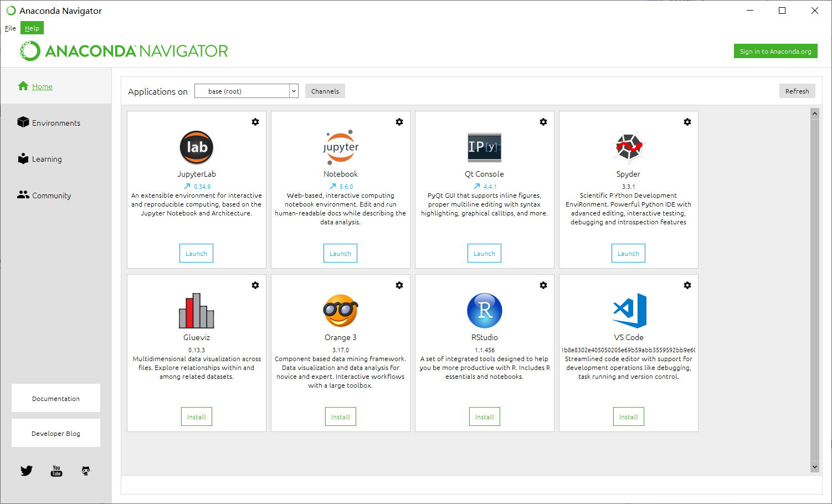Open the JupyterLab gear options icon
This screenshot has width=832, height=504.
255,122
